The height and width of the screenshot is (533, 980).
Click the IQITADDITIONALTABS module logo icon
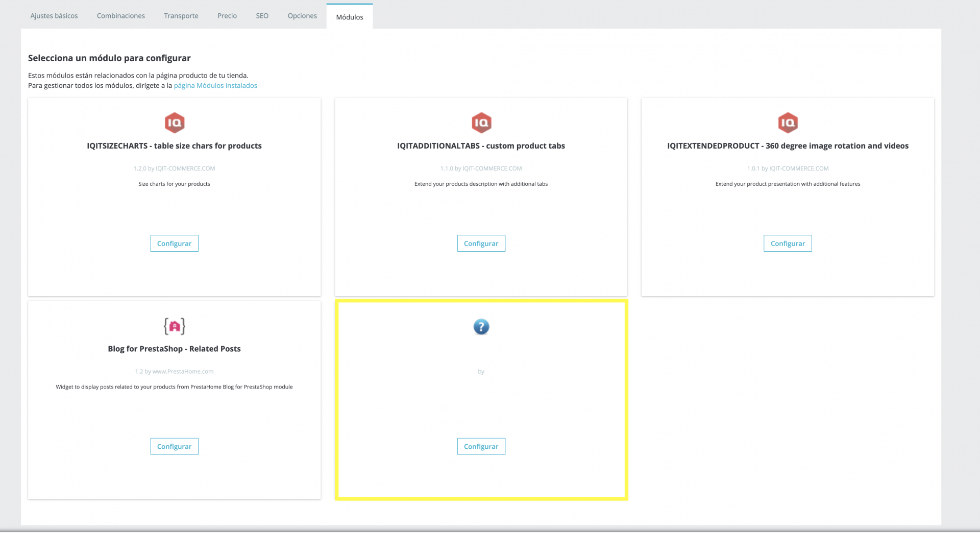pos(481,123)
